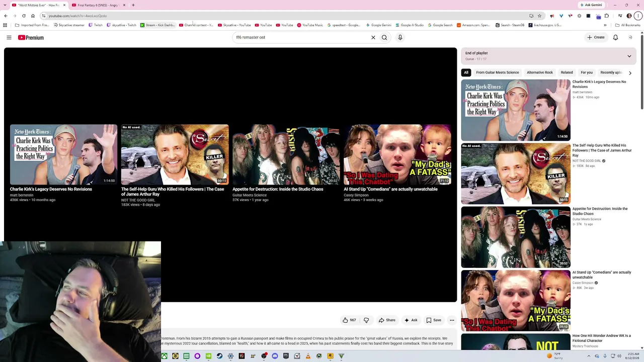Dislike the current video
This screenshot has height=362, width=644.
(x=366, y=320)
